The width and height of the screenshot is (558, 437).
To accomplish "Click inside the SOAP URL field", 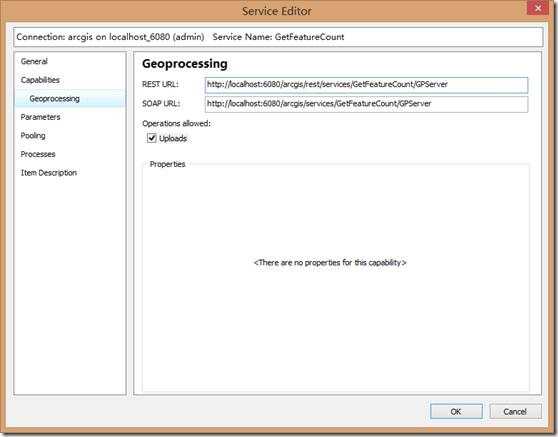I will tap(366, 104).
